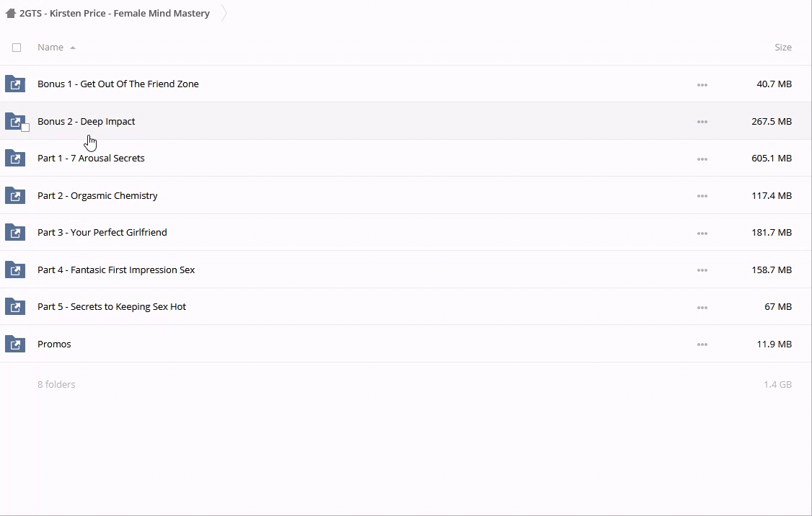Toggle the select-all checkbox in header
The width and height of the screenshot is (812, 516).
tap(17, 48)
